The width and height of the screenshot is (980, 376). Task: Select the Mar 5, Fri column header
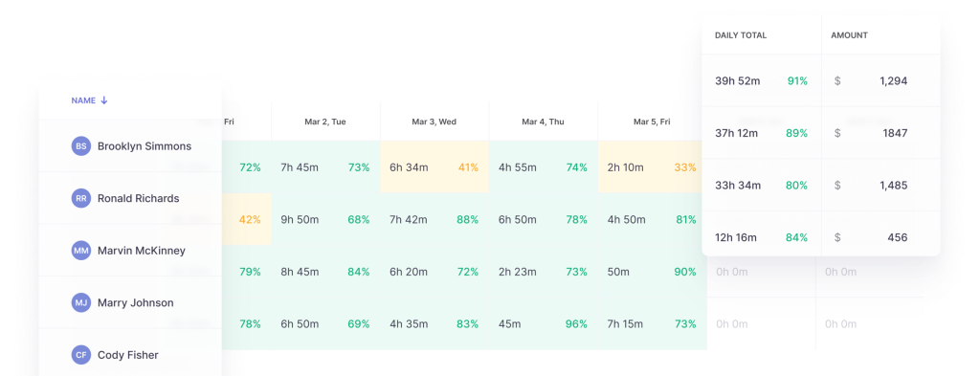click(652, 122)
